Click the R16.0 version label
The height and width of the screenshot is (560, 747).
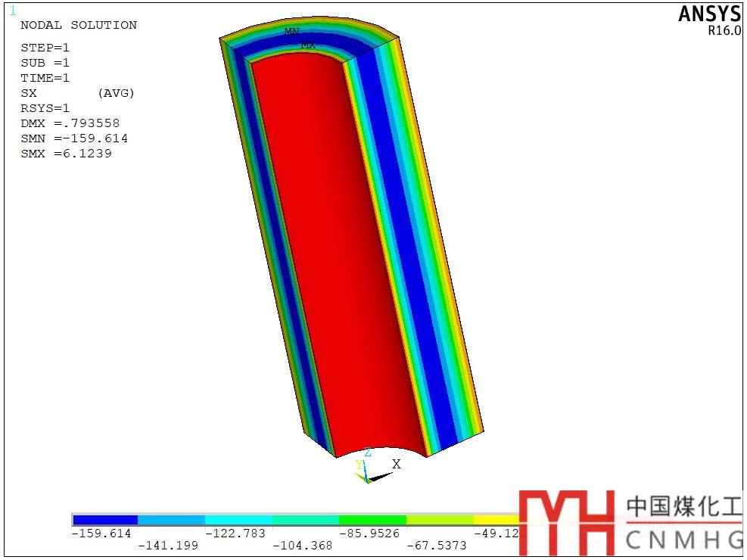click(x=724, y=31)
